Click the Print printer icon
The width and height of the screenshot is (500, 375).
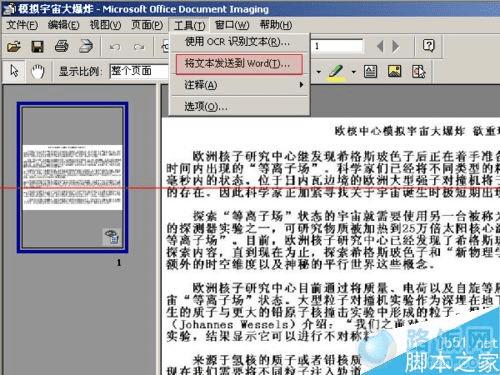coord(62,46)
